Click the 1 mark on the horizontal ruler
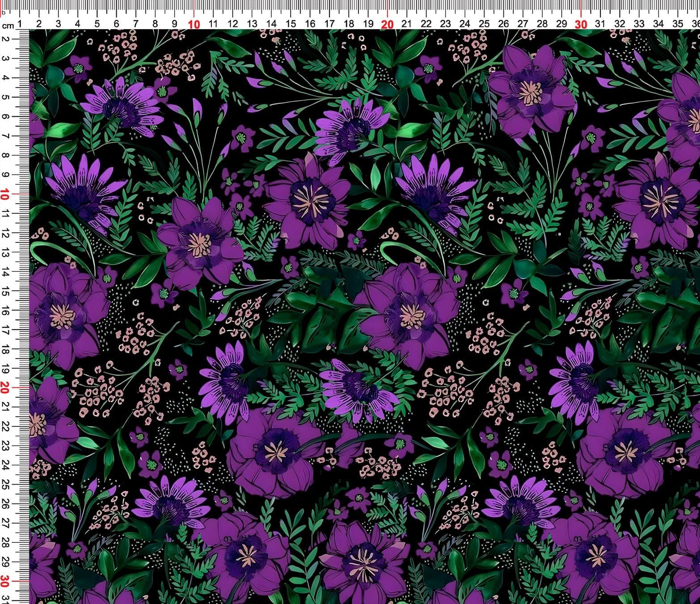 pyautogui.click(x=20, y=24)
